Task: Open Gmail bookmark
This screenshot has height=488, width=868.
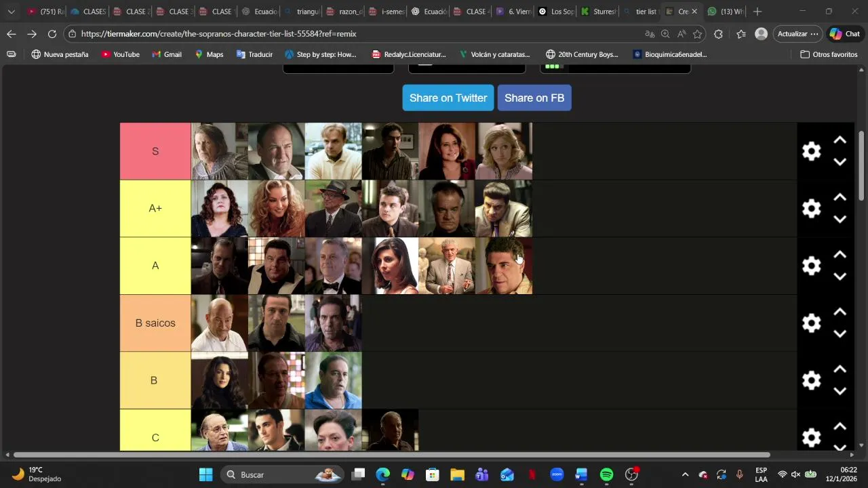Action: [x=167, y=54]
